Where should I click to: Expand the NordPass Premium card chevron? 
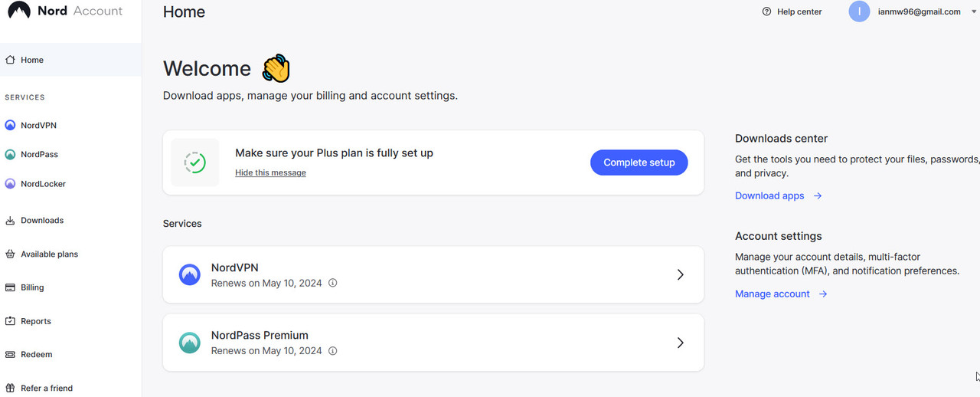point(680,343)
